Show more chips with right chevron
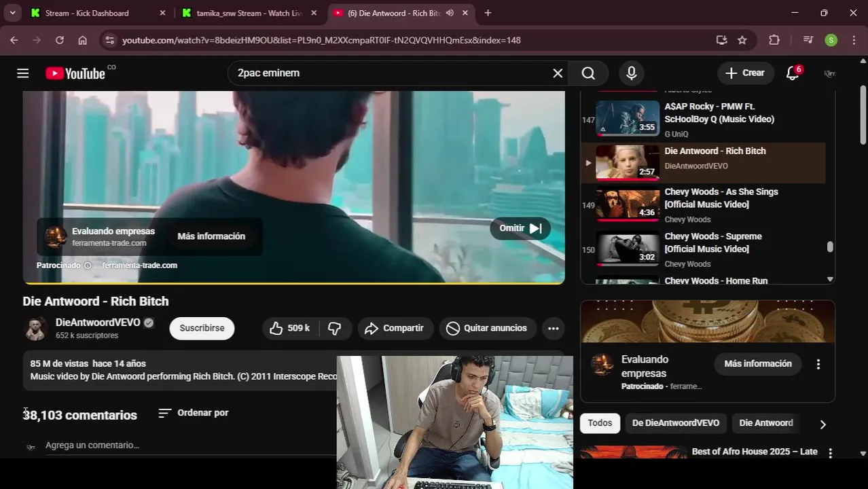The image size is (868, 489). [x=822, y=424]
